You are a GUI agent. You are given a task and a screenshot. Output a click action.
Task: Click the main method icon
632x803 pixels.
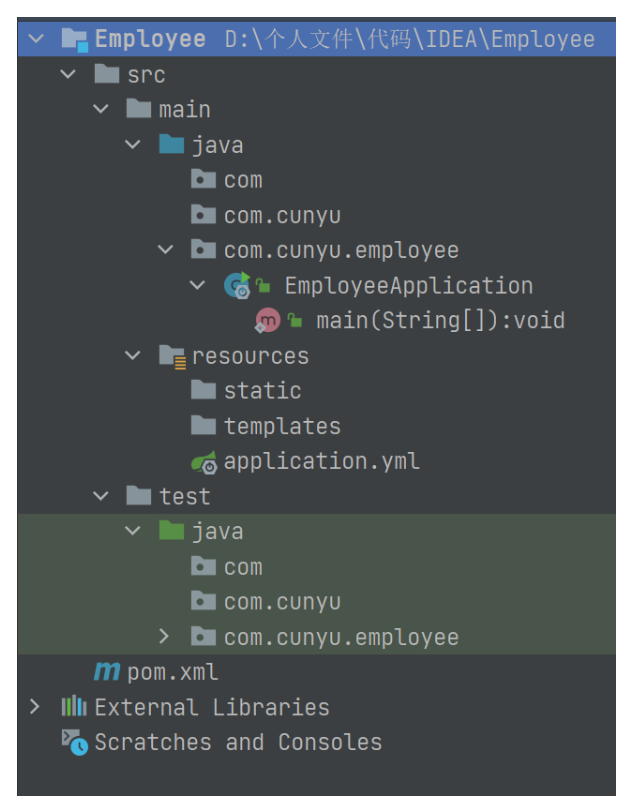click(267, 321)
